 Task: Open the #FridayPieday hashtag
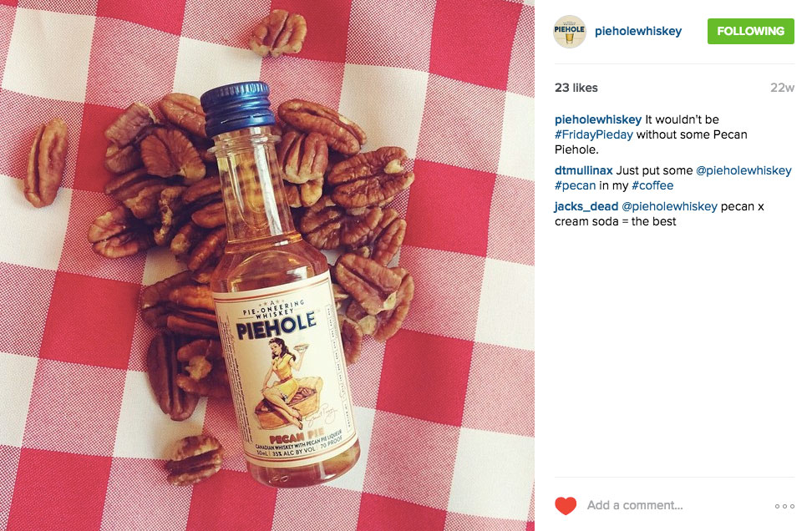[x=593, y=134]
